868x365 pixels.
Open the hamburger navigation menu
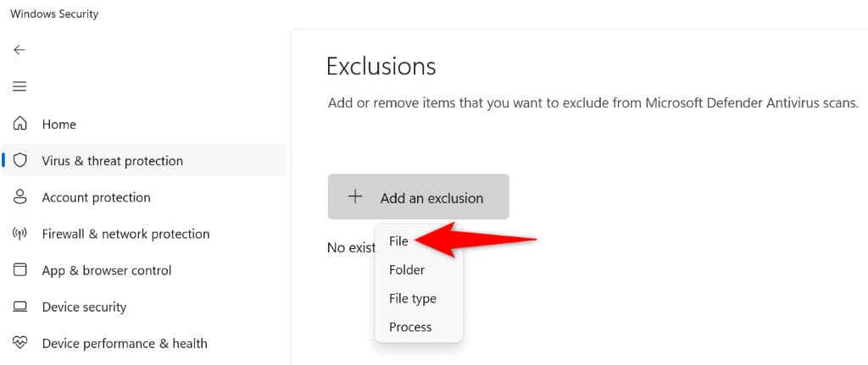tap(19, 87)
